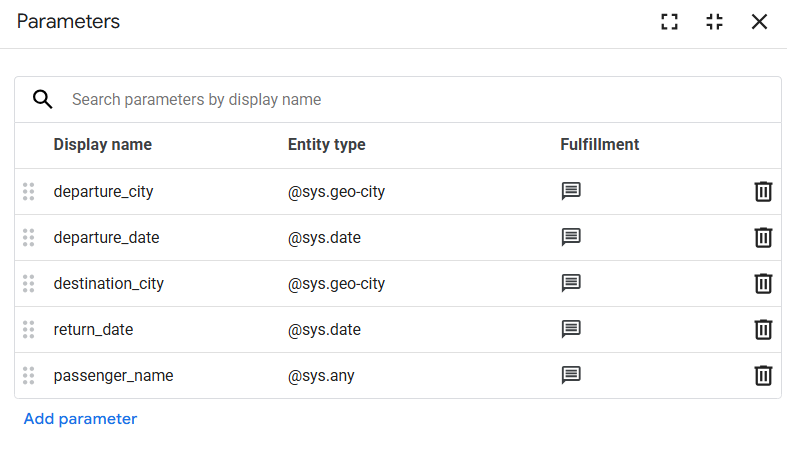Open fulfillment for departure_city
This screenshot has width=787, height=462.
571,191
